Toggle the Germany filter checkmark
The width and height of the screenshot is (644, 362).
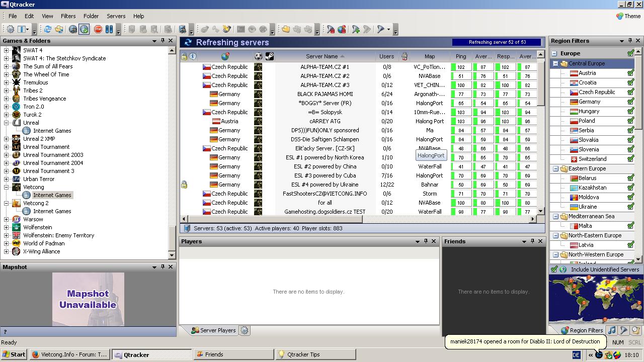tap(630, 102)
